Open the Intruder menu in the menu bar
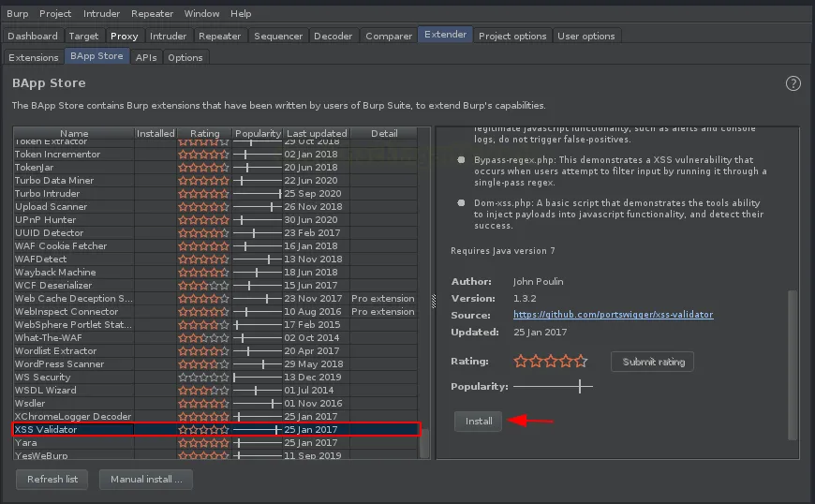 coord(101,14)
